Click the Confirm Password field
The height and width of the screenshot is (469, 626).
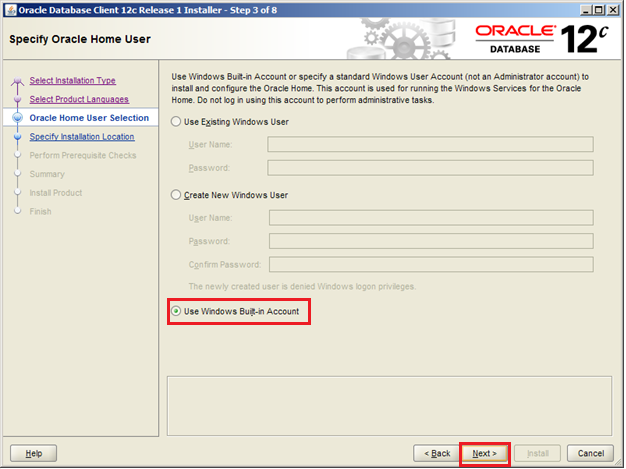click(x=431, y=264)
